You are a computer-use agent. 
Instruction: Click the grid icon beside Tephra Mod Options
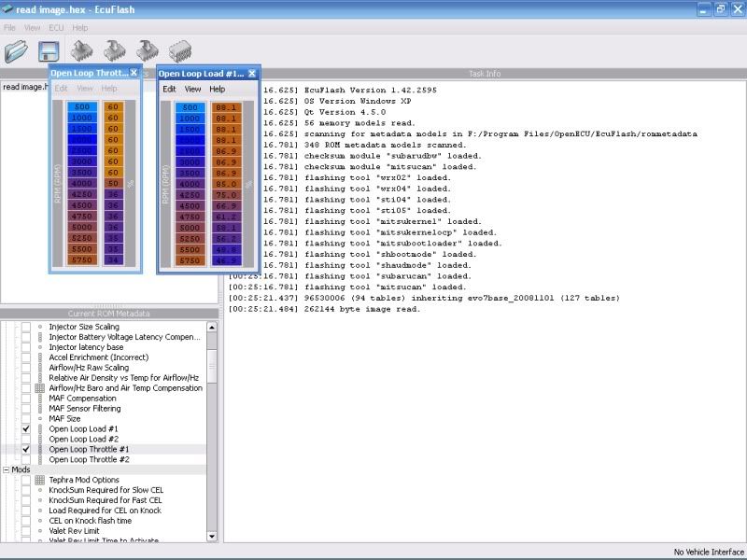click(x=39, y=480)
